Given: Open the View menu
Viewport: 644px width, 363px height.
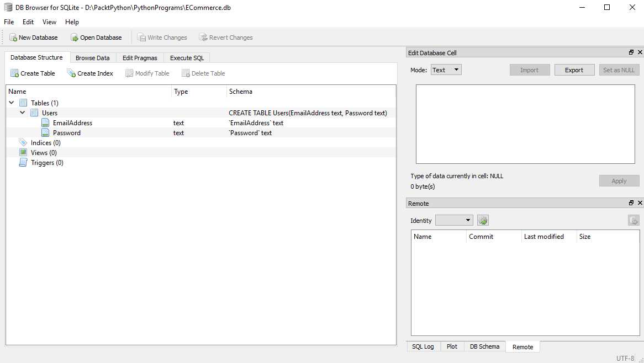Looking at the screenshot, I should tap(49, 22).
